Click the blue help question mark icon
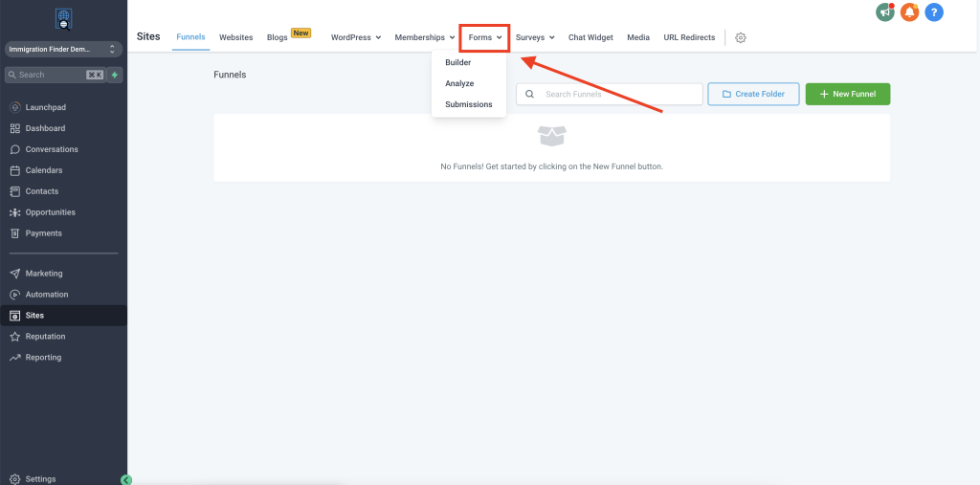Image resolution: width=980 pixels, height=485 pixels. [x=934, y=12]
